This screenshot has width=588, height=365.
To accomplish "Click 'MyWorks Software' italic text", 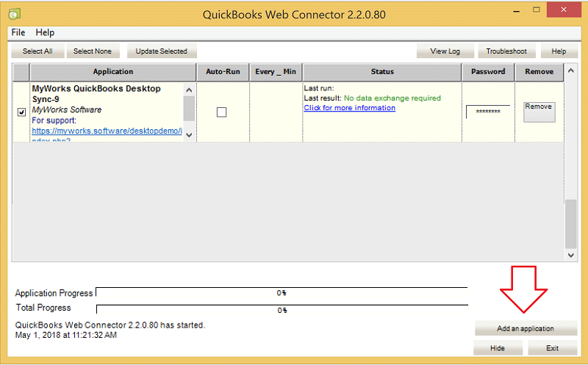I will (67, 110).
